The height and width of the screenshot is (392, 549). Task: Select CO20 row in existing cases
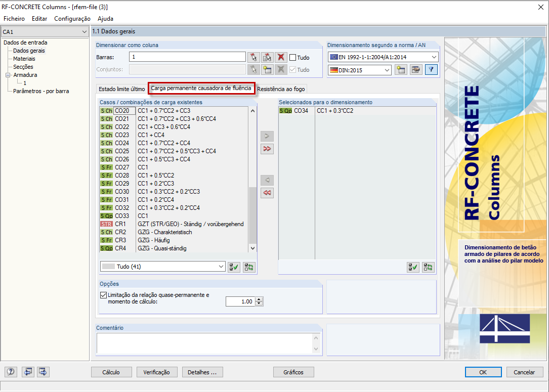[174, 111]
